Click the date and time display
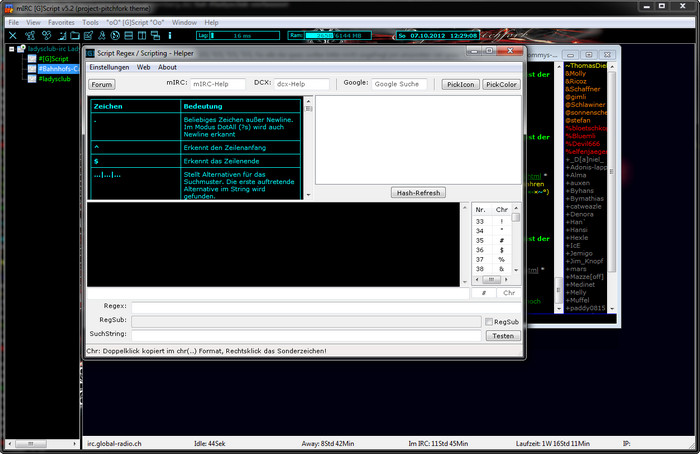 438,35
